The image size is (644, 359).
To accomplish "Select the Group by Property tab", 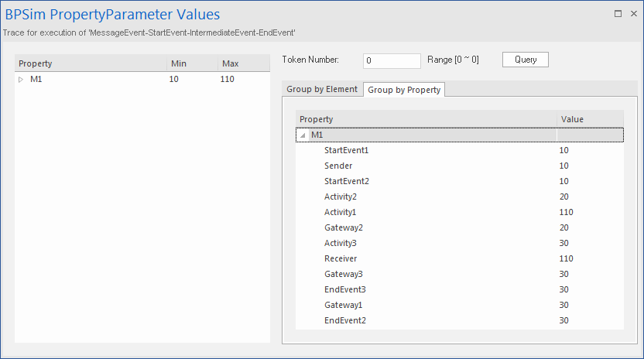I will 404,90.
